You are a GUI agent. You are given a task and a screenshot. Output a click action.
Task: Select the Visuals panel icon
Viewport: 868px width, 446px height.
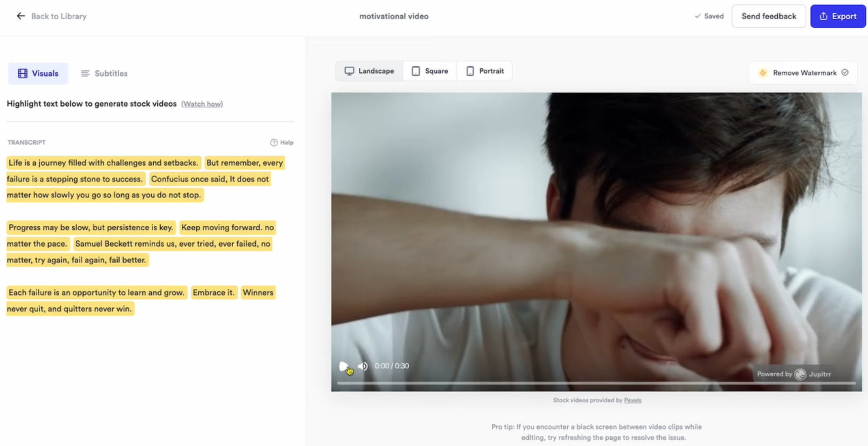23,73
